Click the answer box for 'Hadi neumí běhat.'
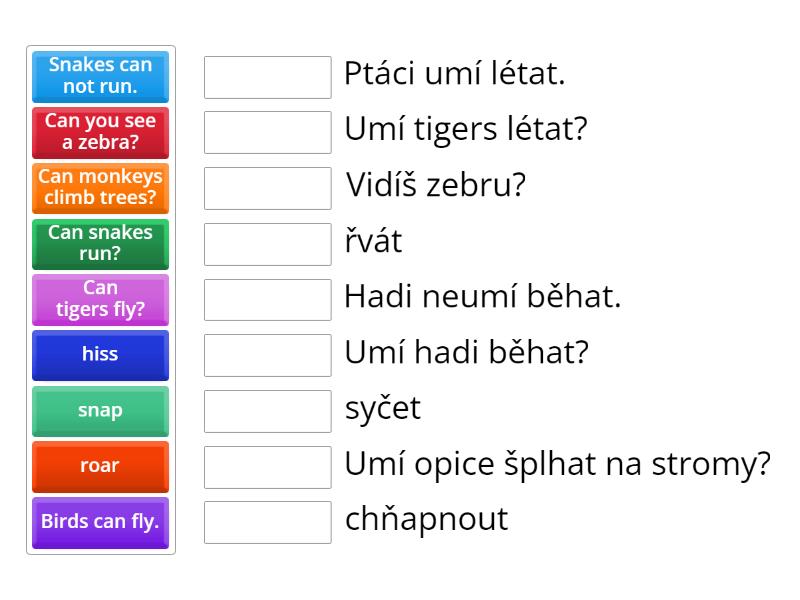This screenshot has height=600, width=800. (267, 299)
